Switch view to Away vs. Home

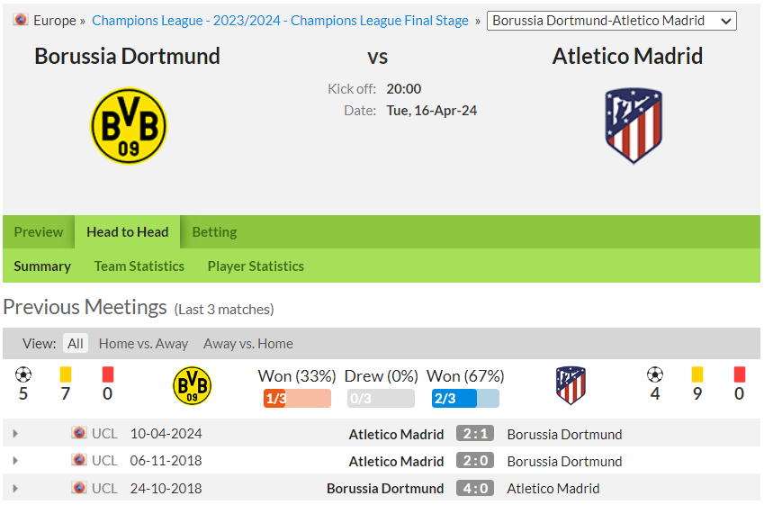pyautogui.click(x=248, y=344)
